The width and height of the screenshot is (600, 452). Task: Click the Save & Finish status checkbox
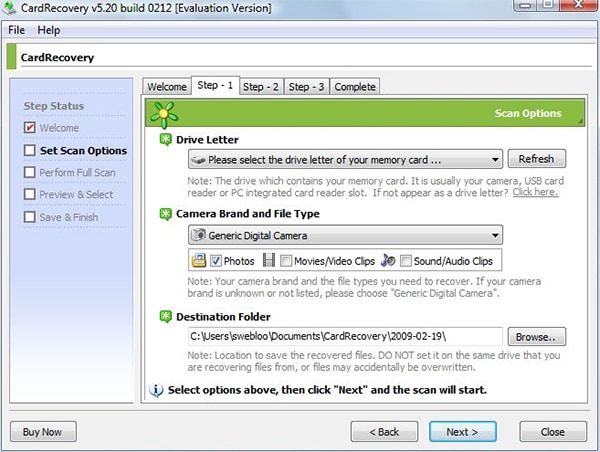click(x=29, y=217)
